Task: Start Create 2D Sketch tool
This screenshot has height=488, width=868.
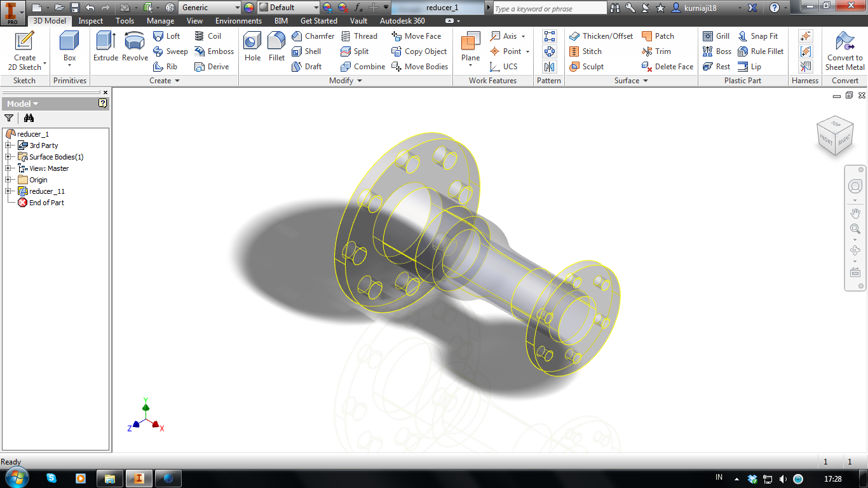Action: (25, 51)
